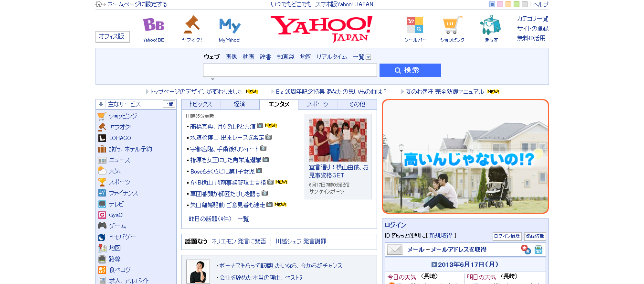Click the オフィス版 button

pos(113,37)
